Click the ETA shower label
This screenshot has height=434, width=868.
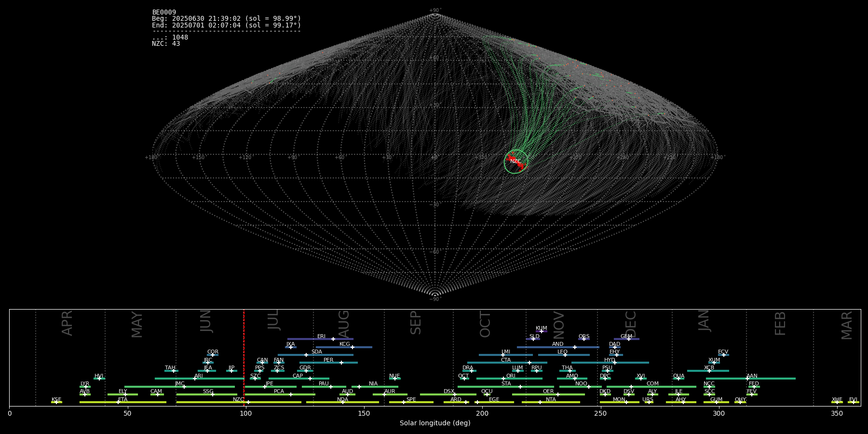[x=123, y=400]
